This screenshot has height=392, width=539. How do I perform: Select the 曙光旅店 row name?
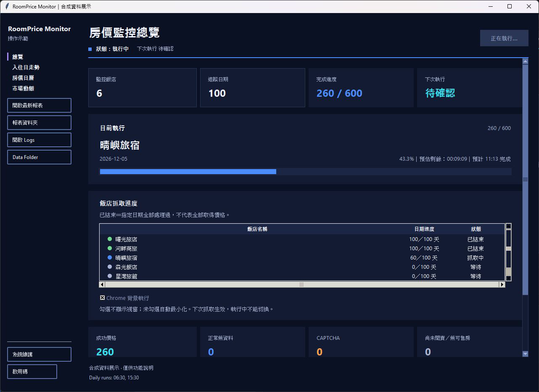pos(126,239)
